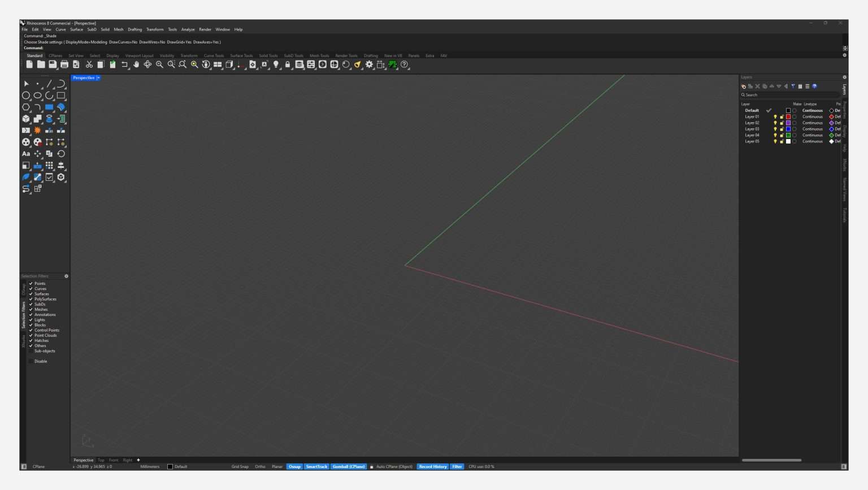Image resolution: width=868 pixels, height=490 pixels.
Task: Uncheck the Annotations selection filter
Action: (31, 315)
